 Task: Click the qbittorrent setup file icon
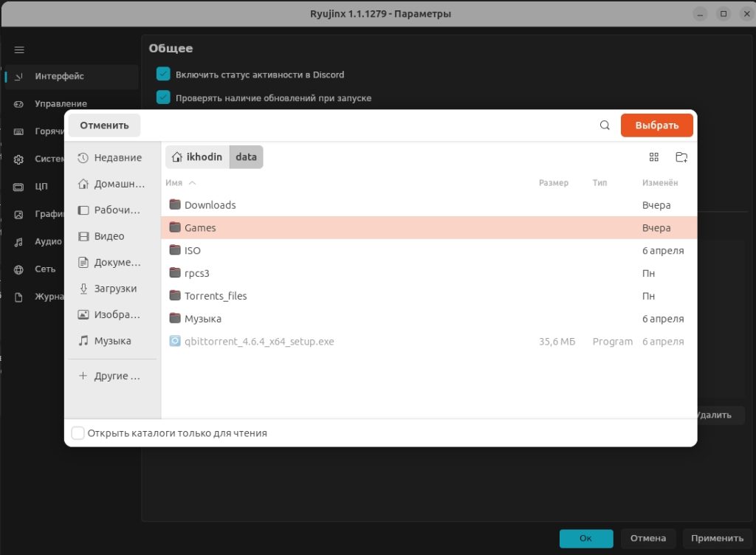[x=174, y=341]
